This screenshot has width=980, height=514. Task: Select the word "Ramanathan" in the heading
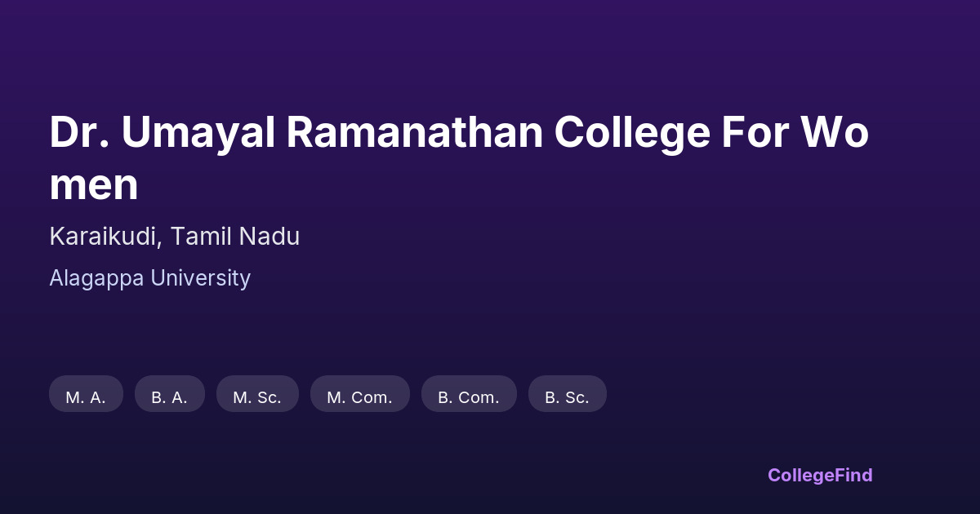click(x=414, y=133)
